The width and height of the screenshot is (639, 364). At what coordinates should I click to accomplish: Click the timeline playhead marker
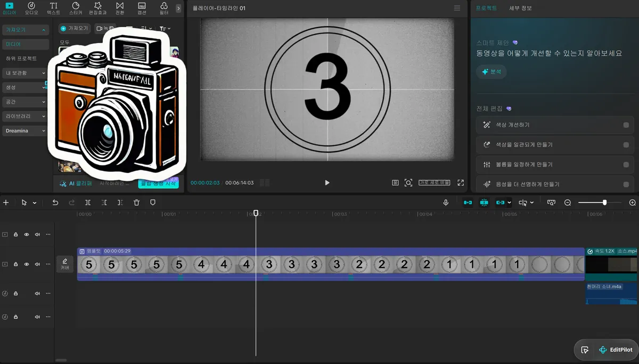pyautogui.click(x=256, y=213)
